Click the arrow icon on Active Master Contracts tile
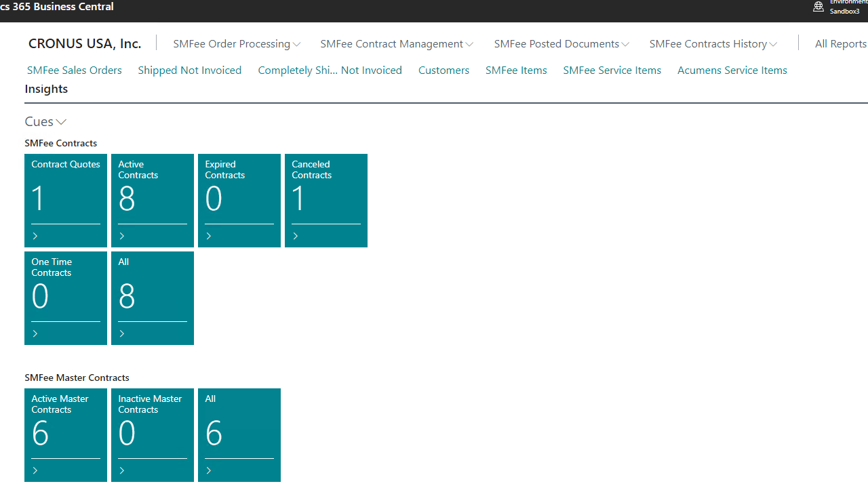This screenshot has height=488, width=868. [x=35, y=470]
